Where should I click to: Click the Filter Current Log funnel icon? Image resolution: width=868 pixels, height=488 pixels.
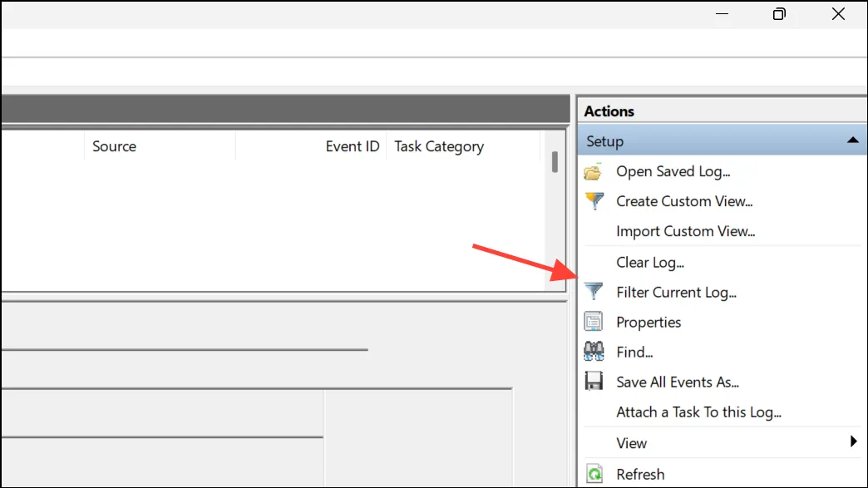coord(594,291)
